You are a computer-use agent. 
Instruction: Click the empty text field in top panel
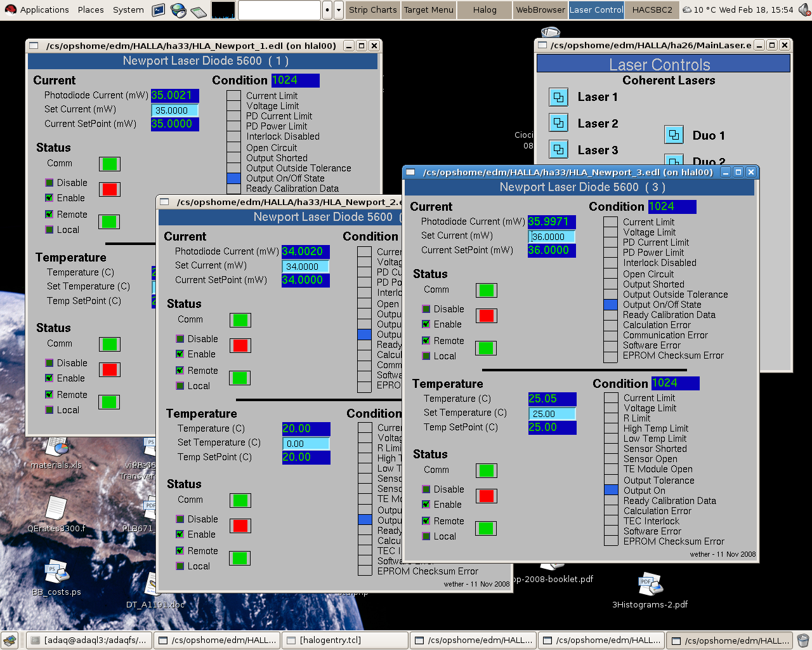(279, 10)
